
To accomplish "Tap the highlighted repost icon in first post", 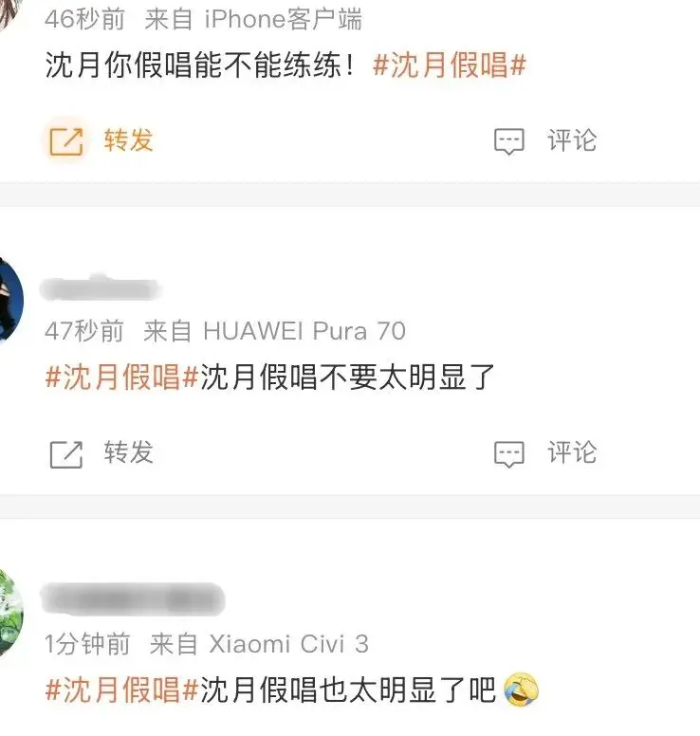I will [66, 140].
